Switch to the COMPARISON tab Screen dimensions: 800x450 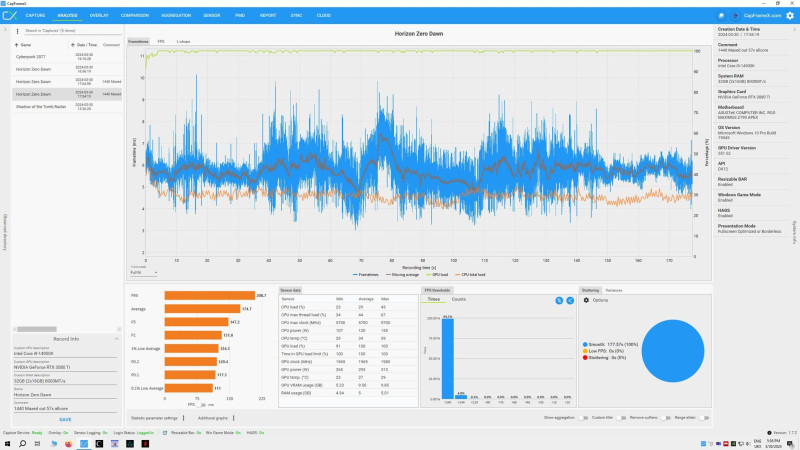click(135, 15)
